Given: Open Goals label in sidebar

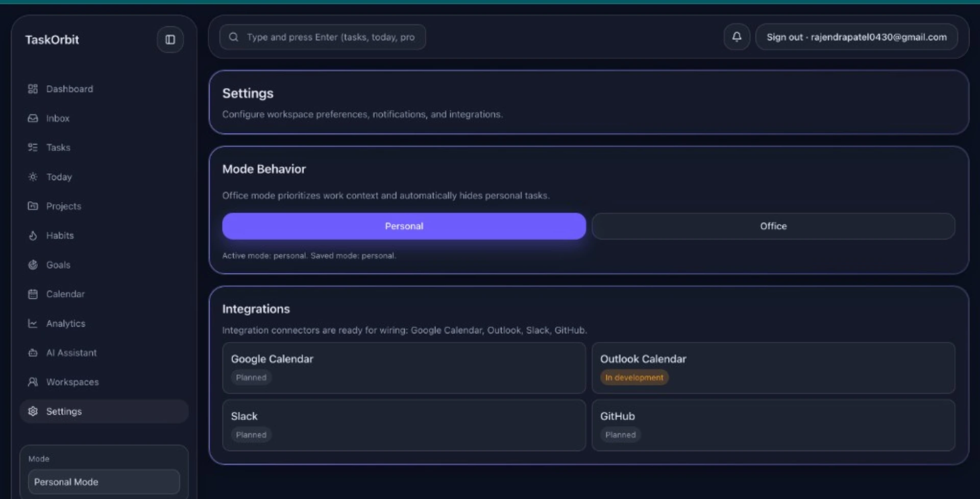Looking at the screenshot, I should [58, 265].
